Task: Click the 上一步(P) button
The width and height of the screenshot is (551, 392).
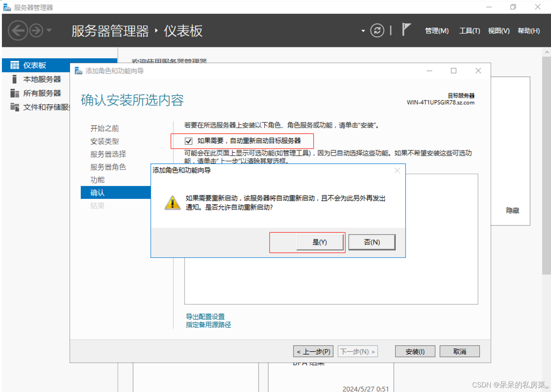Action: click(x=313, y=351)
